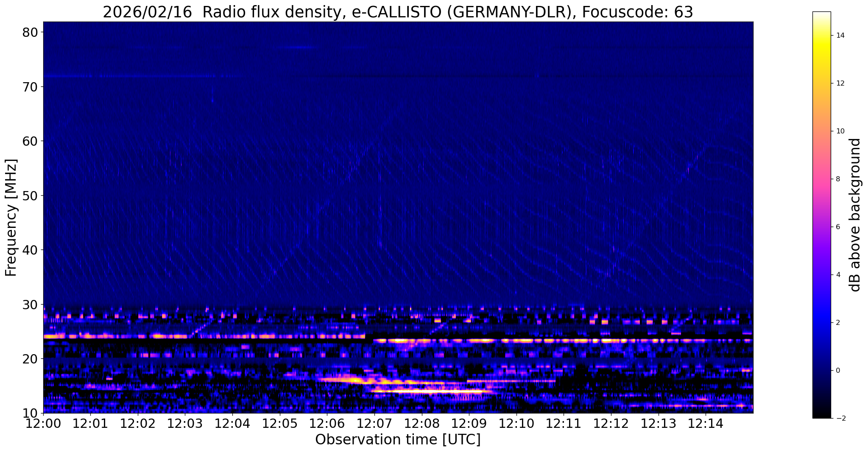Click the colorbar tick label 2
Screen dimensions: 868x452
point(837,323)
